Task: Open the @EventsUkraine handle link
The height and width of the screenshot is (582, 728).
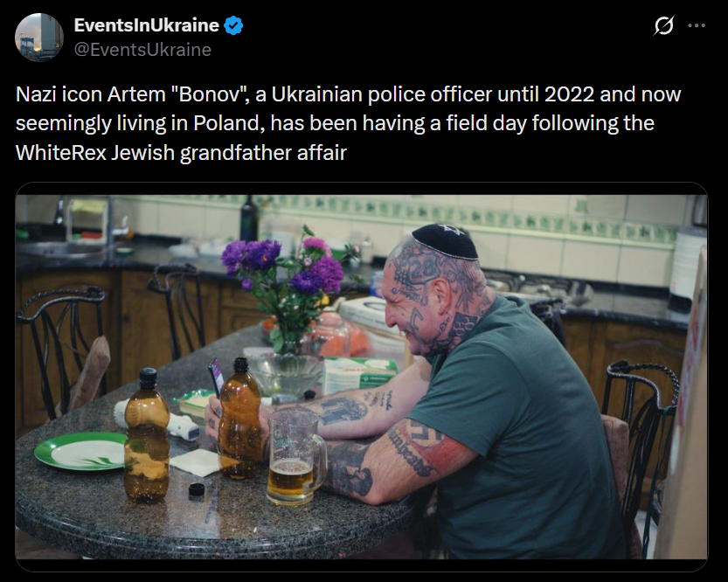Action: pyautogui.click(x=142, y=50)
